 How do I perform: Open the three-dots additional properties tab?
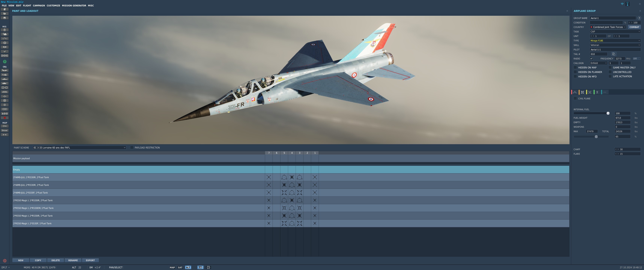click(x=605, y=92)
